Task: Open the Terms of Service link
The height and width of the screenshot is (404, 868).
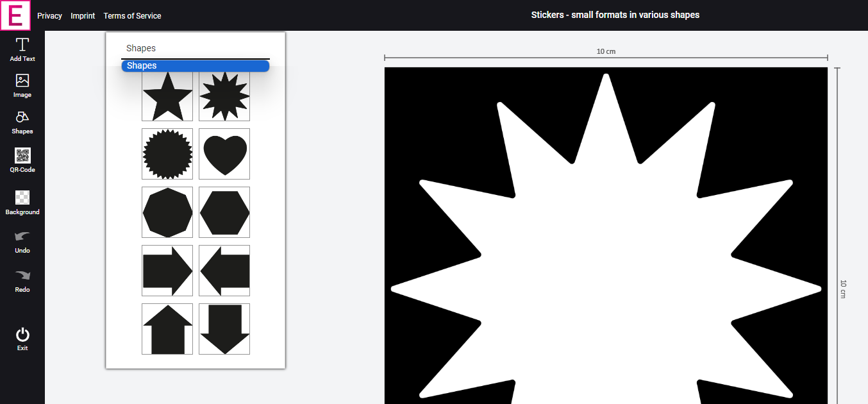Action: click(132, 15)
